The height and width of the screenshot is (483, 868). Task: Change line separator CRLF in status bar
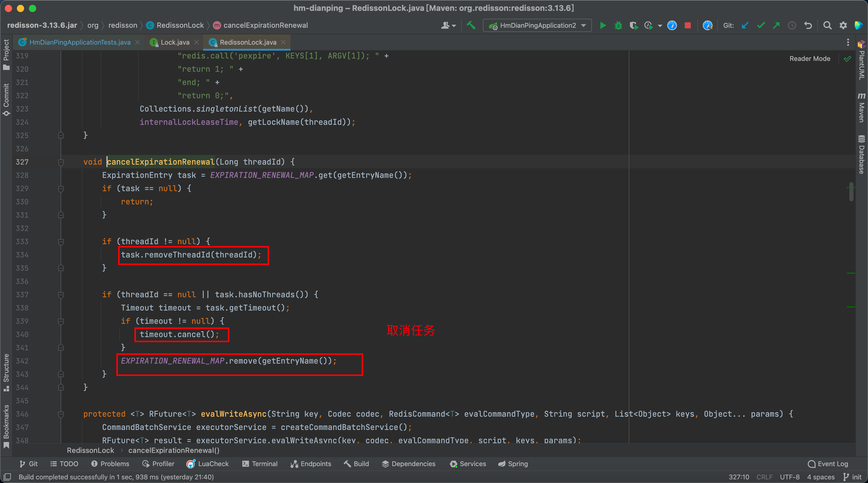click(764, 477)
